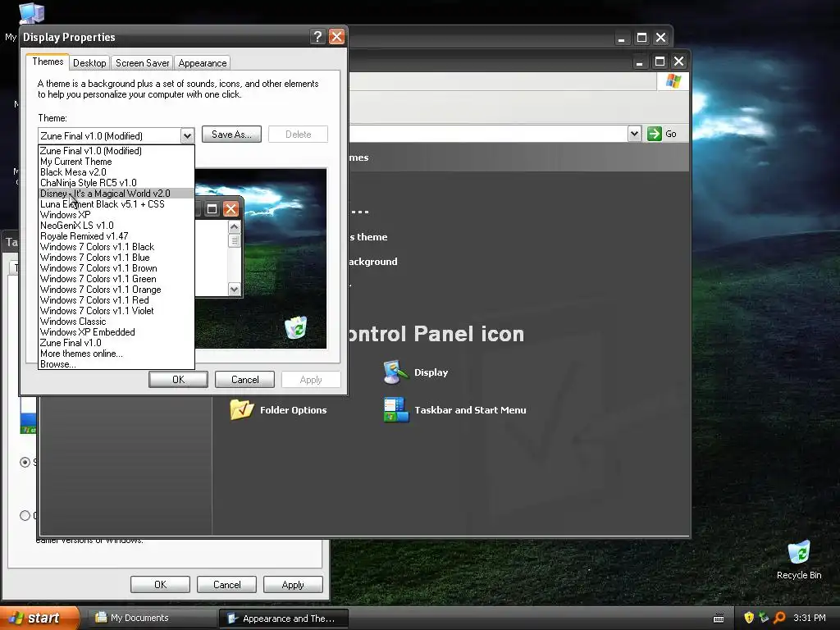
Task: Click the up arrow in the preview window scrollbar
Action: click(234, 226)
